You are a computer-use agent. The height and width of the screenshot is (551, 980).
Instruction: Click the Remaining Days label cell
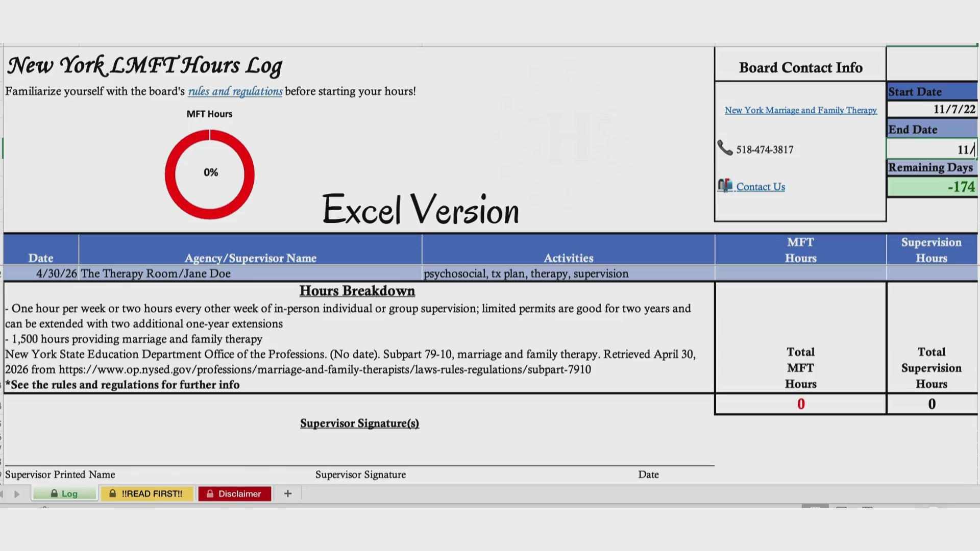(932, 167)
